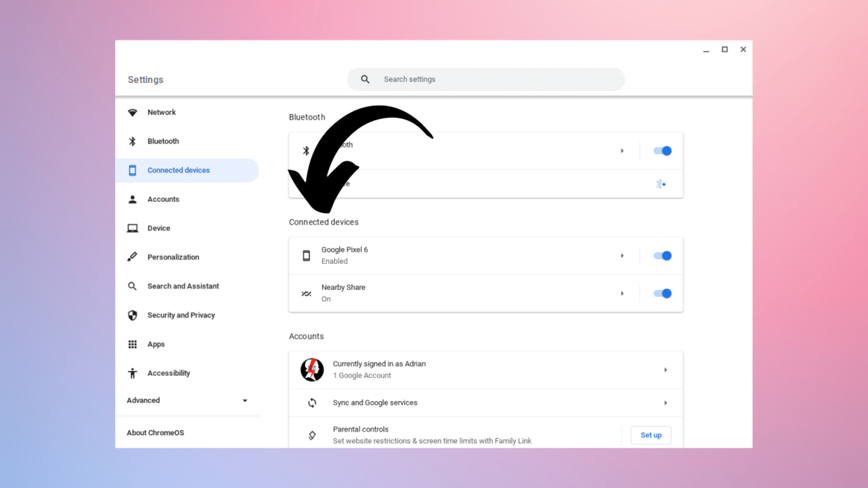This screenshot has width=868, height=488.
Task: Open the Accounts sidebar section
Action: (x=187, y=200)
